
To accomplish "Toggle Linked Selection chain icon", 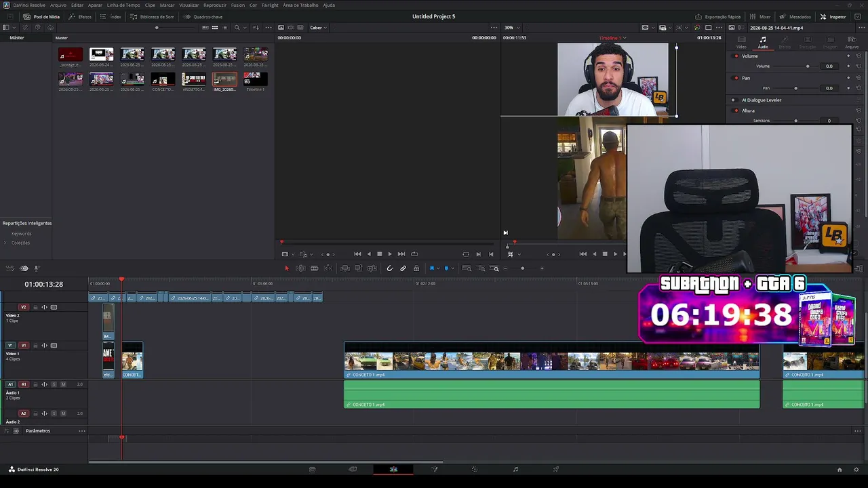I will point(403,268).
